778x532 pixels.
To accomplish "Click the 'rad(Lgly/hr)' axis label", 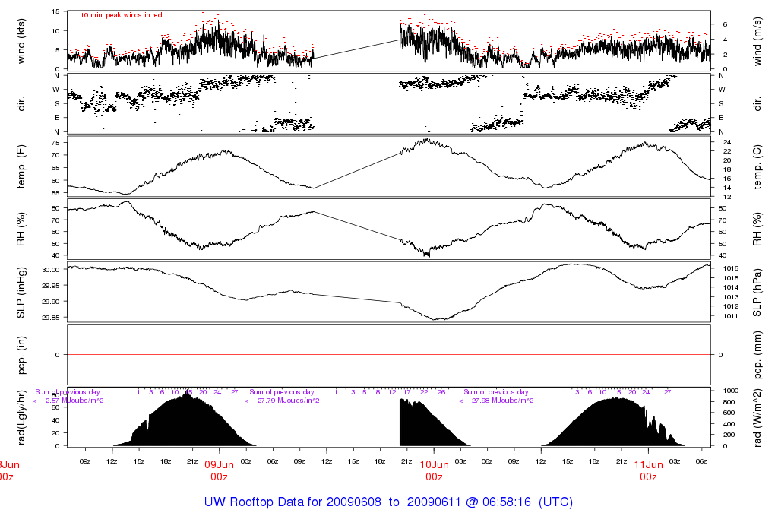I will 21,418.
